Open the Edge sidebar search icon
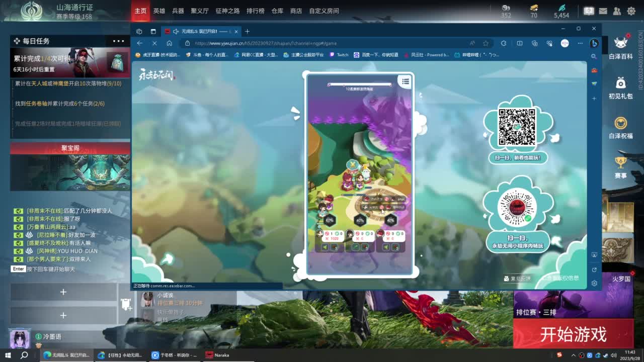The width and height of the screenshot is (644, 362). [594, 57]
